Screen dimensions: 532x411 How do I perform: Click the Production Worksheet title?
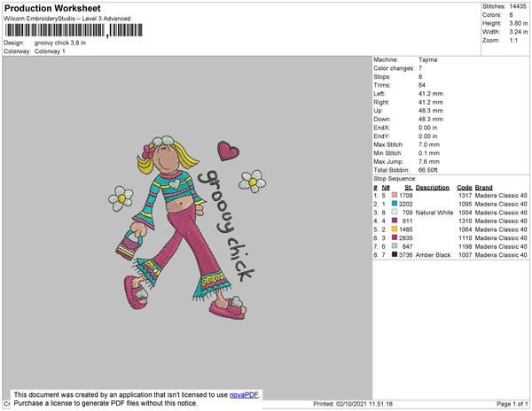point(52,9)
